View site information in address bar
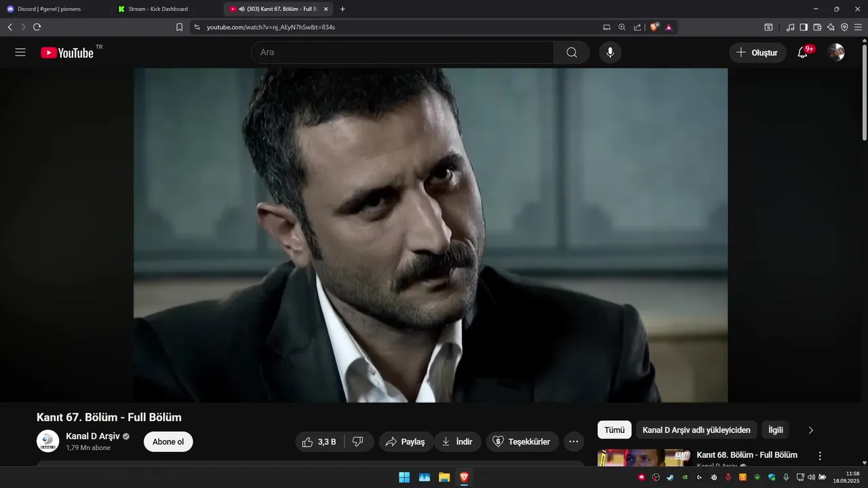 click(197, 27)
